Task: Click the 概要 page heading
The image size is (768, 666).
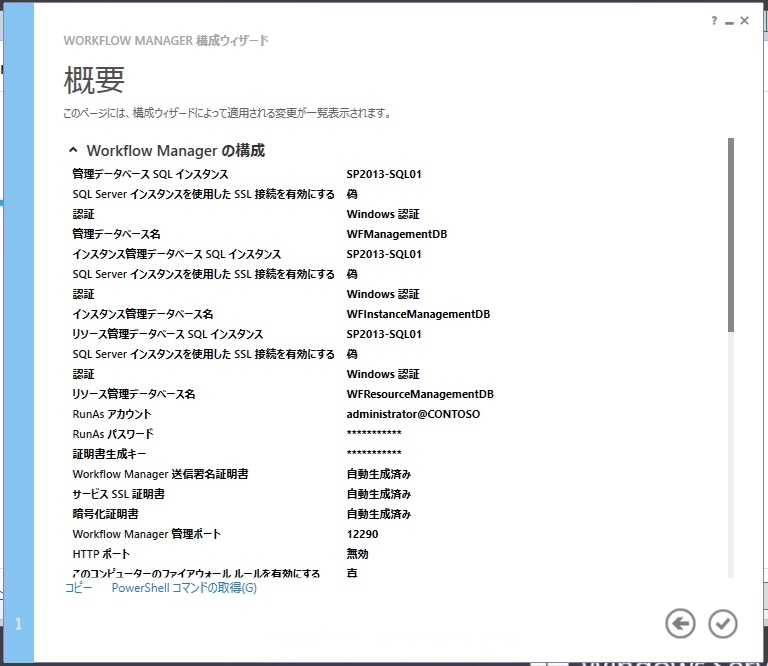Action: [x=94, y=80]
